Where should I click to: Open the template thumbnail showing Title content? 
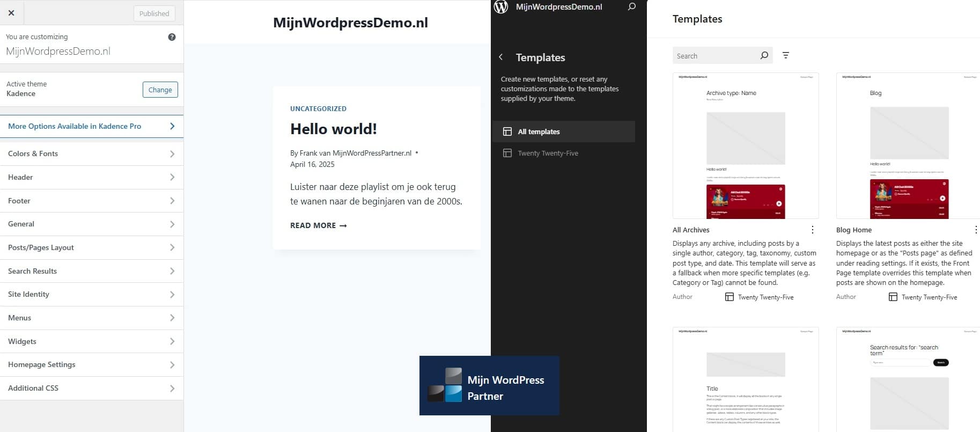pos(746,379)
